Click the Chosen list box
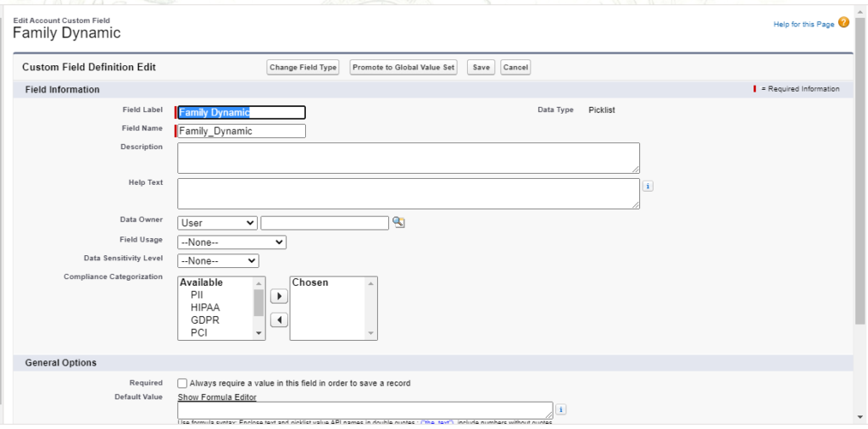 click(334, 309)
